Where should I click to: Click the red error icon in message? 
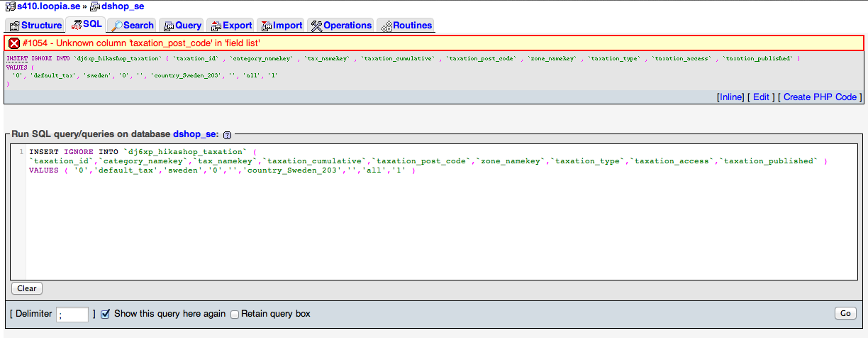click(13, 43)
